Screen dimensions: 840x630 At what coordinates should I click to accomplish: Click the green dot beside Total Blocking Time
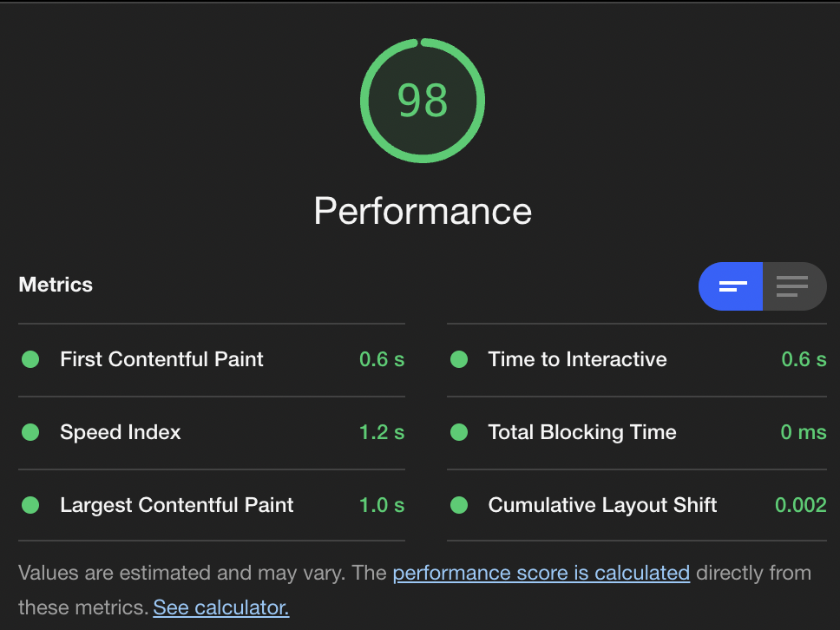[x=459, y=432]
